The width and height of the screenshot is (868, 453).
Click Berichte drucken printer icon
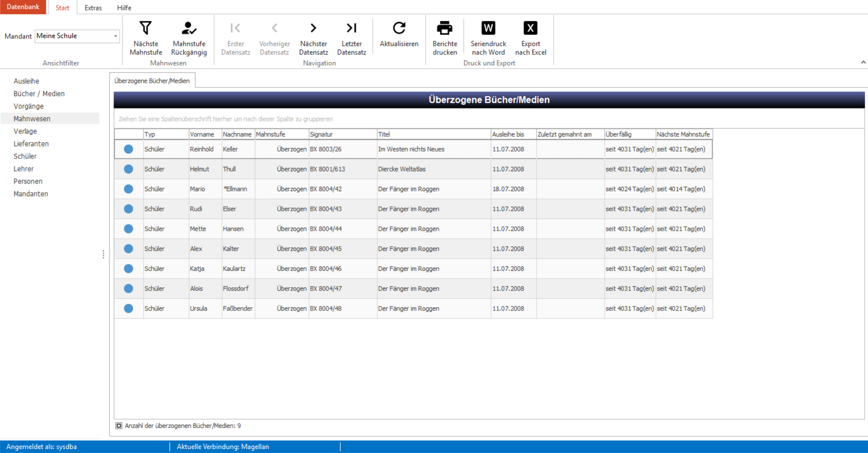click(x=444, y=28)
